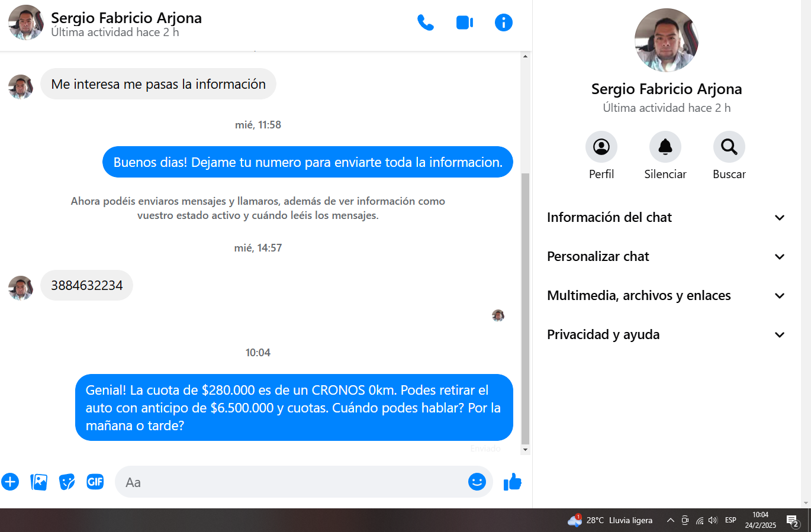Click the chat vertical scrollbar

(525, 308)
